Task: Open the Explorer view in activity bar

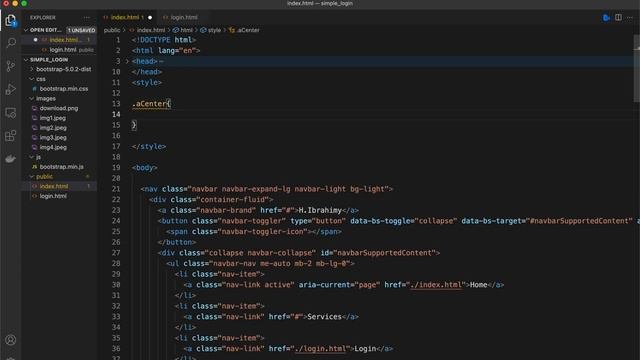Action: (11, 20)
